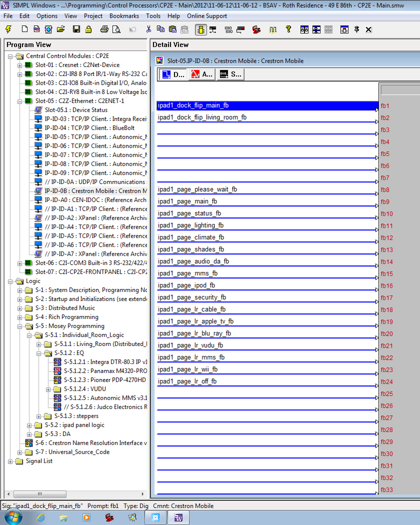The width and height of the screenshot is (420, 525).
Task: Expand S-5.2 ipad panel logic folder
Action: pyautogui.click(x=29, y=425)
